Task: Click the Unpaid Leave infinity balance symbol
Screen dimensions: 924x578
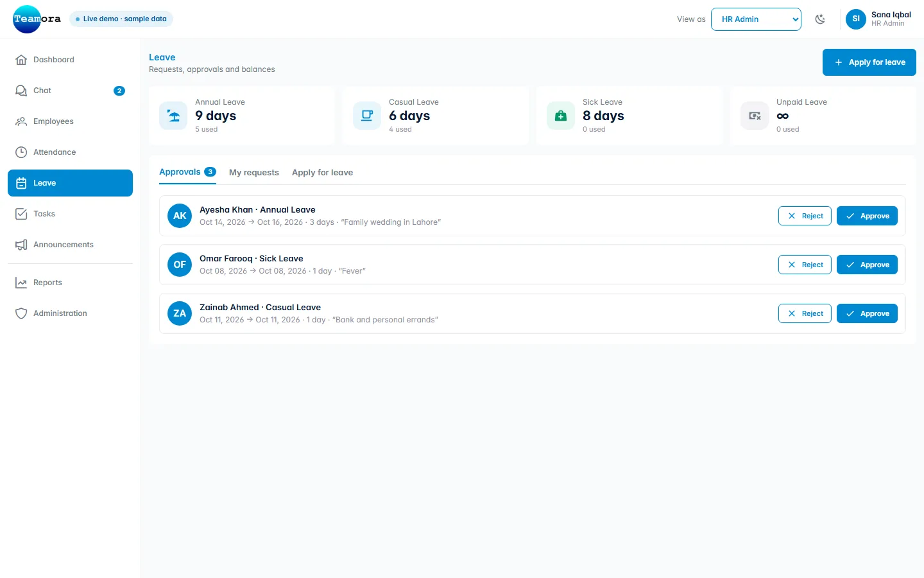Action: click(x=782, y=116)
